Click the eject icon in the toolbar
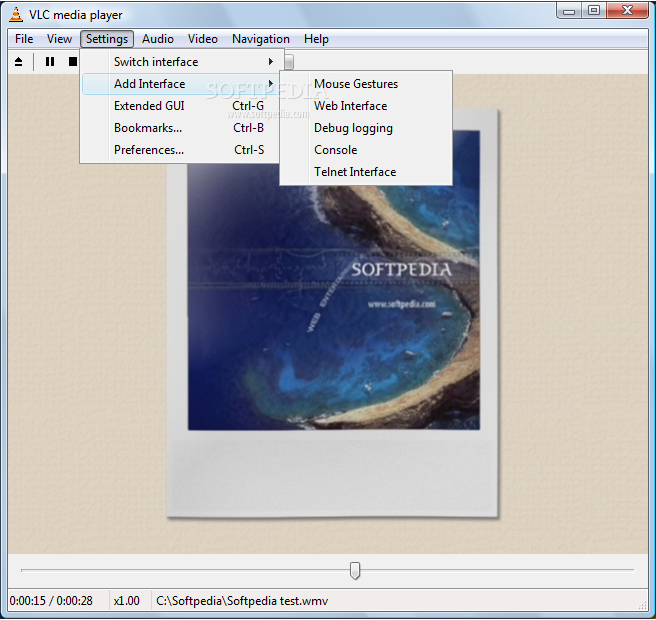 pos(18,62)
